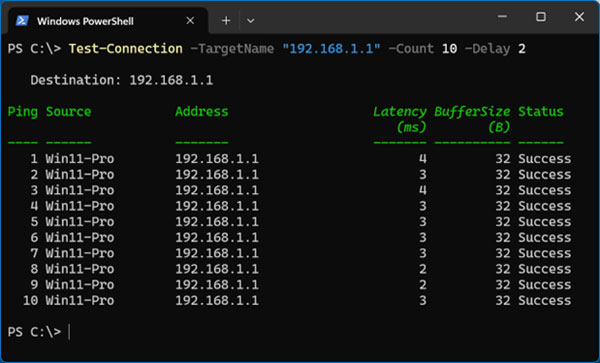Click Win11-Pro in ping row 1

click(80, 159)
